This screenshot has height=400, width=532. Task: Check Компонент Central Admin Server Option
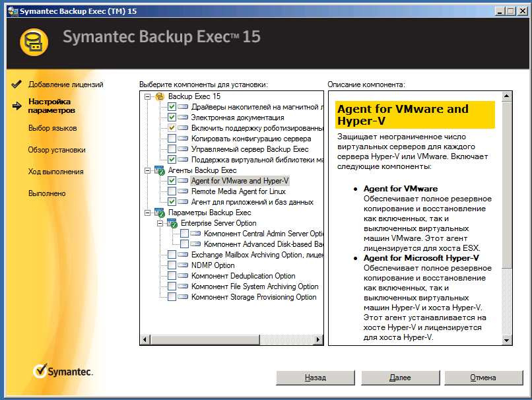click(x=185, y=234)
